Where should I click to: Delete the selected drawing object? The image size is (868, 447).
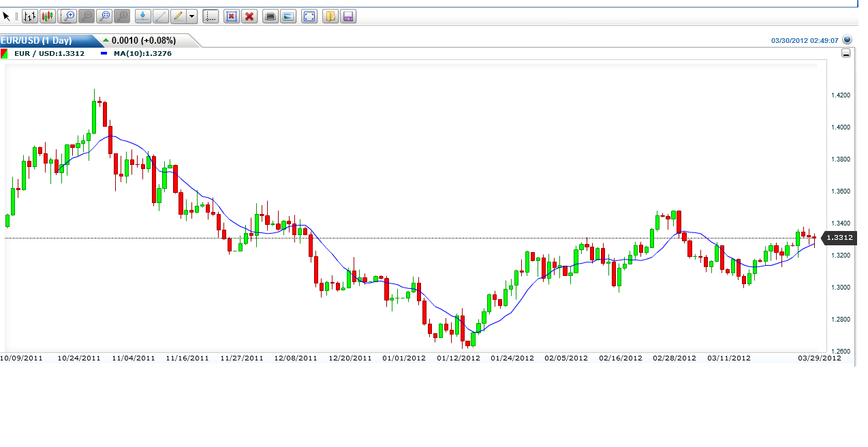[232, 16]
